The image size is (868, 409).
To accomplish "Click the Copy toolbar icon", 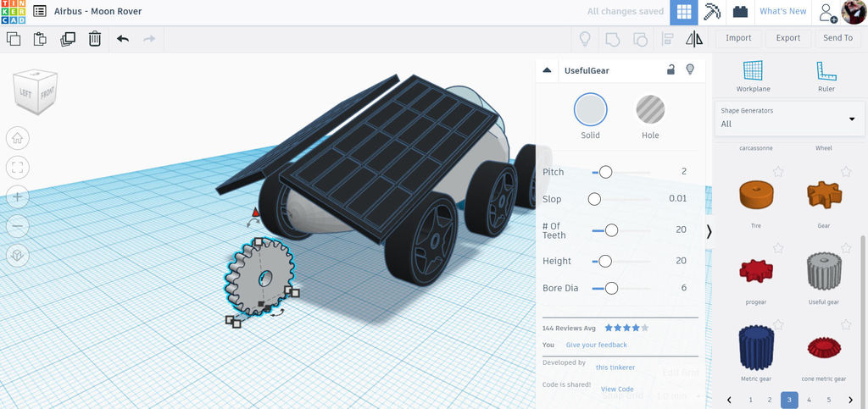I will 14,39.
